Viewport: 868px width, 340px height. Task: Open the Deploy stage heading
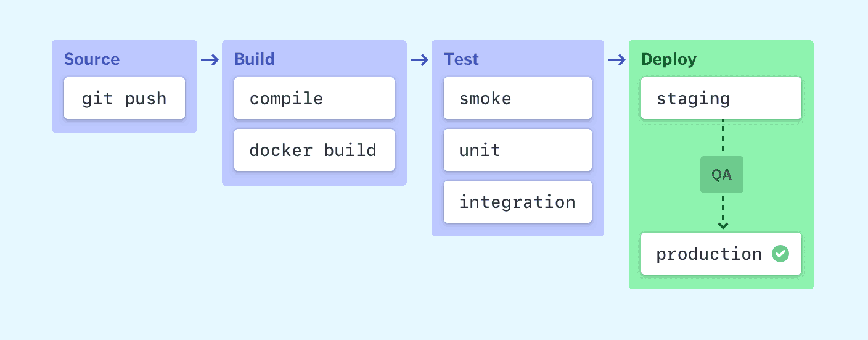tap(669, 59)
